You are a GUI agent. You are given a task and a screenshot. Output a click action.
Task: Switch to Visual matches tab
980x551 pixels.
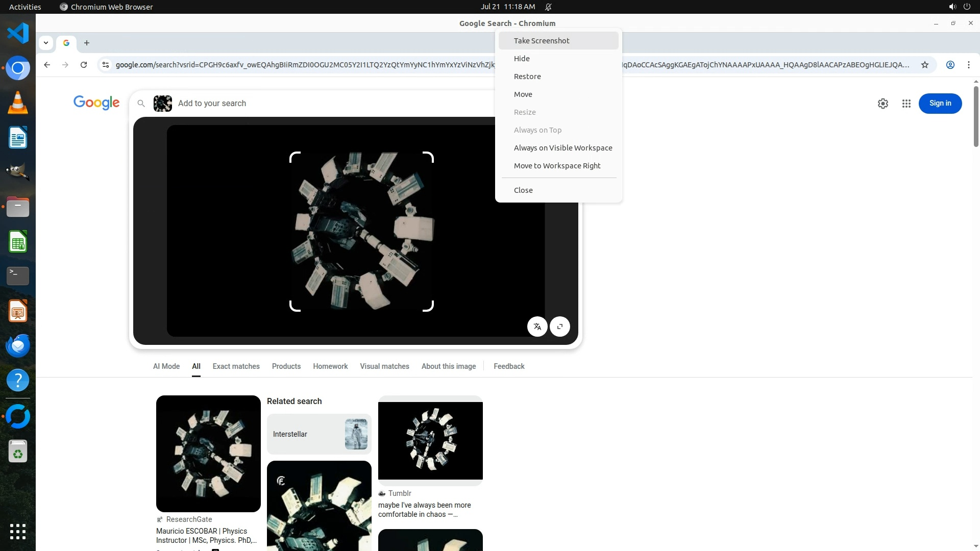(x=384, y=366)
